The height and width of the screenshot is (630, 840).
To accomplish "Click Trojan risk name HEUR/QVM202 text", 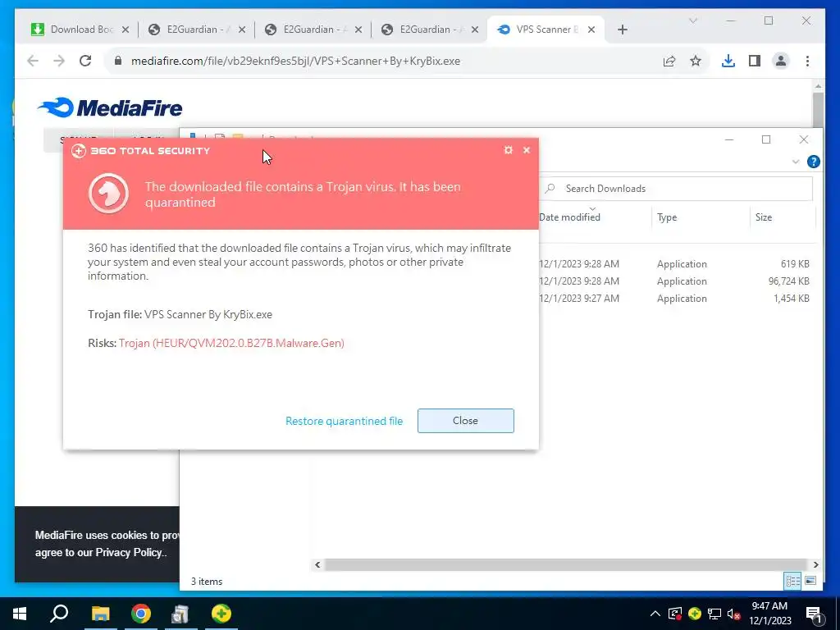I will pos(231,343).
